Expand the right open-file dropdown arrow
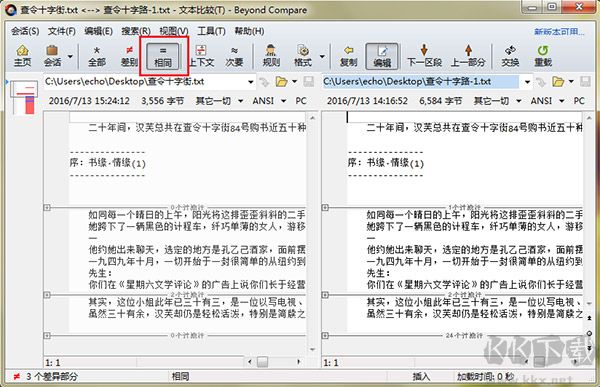Screen dimensions: 600x387 point(571,82)
